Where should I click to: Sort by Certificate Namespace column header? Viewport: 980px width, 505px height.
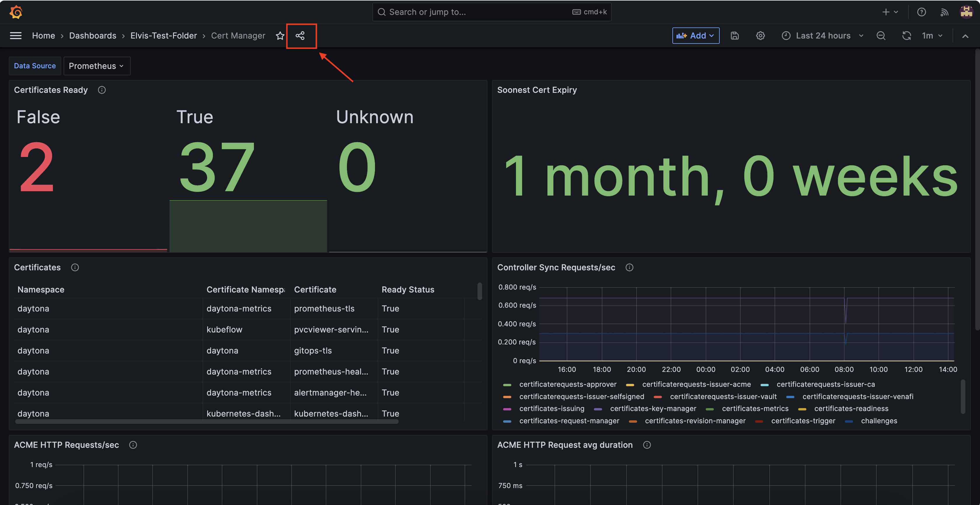click(x=245, y=289)
